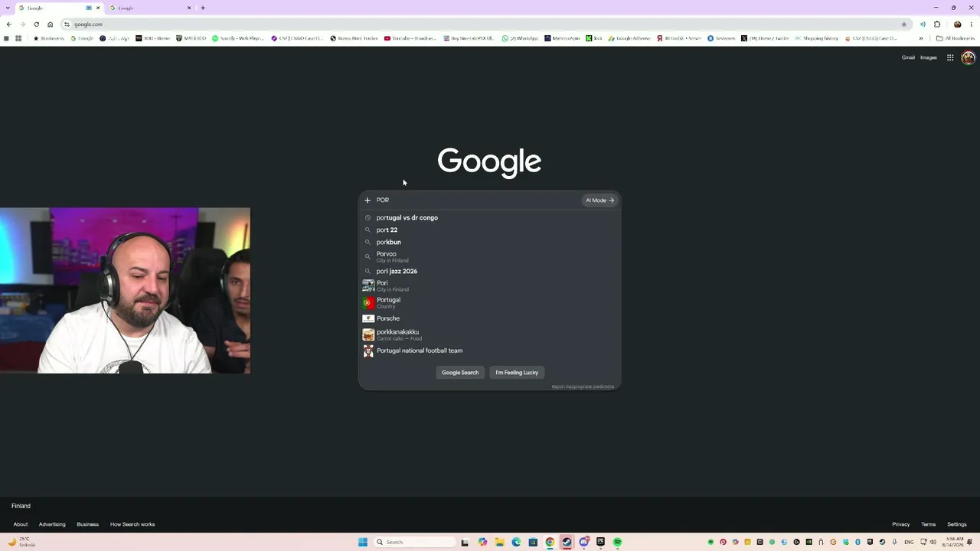The image size is (980, 551).
Task: Open the Advertising footer link
Action: [52, 524]
